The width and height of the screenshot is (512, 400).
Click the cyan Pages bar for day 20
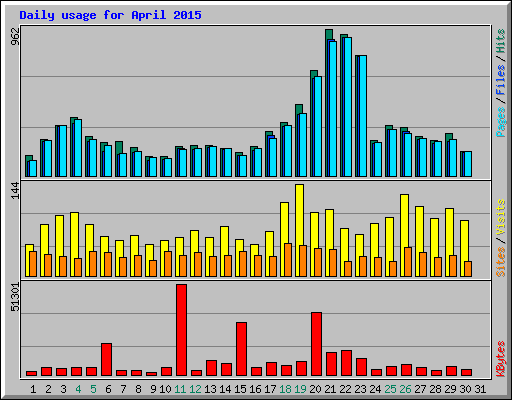point(318,126)
